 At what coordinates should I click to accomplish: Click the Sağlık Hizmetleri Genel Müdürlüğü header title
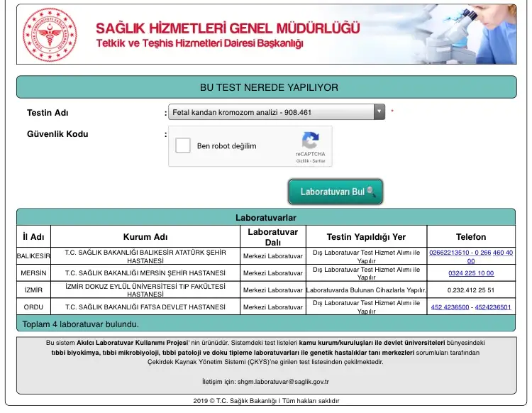tap(228, 28)
